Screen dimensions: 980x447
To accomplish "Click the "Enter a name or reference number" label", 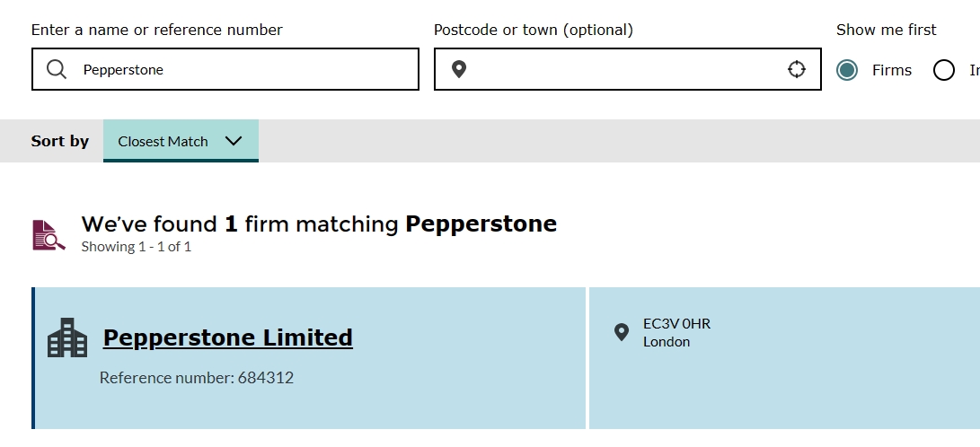I will [x=157, y=30].
